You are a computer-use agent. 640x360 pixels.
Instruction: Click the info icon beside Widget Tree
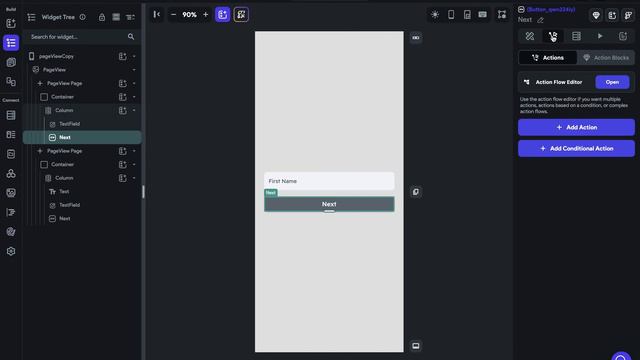(83, 17)
